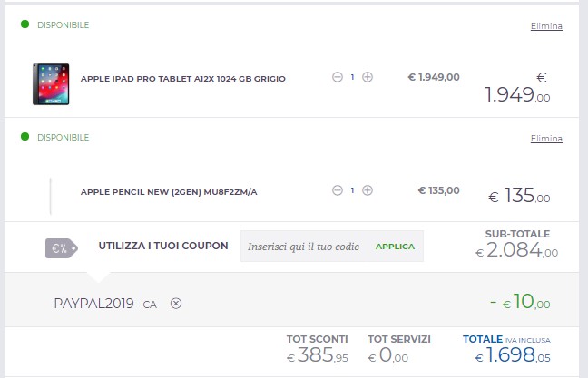The image size is (588, 378).
Task: Click the green Disponibile indicator for Pencil
Action: click(x=25, y=137)
